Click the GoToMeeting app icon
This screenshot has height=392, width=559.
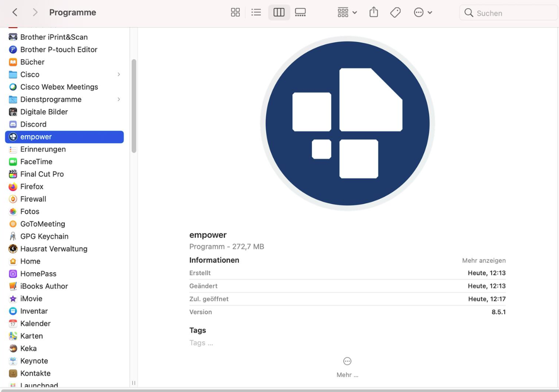pos(13,224)
